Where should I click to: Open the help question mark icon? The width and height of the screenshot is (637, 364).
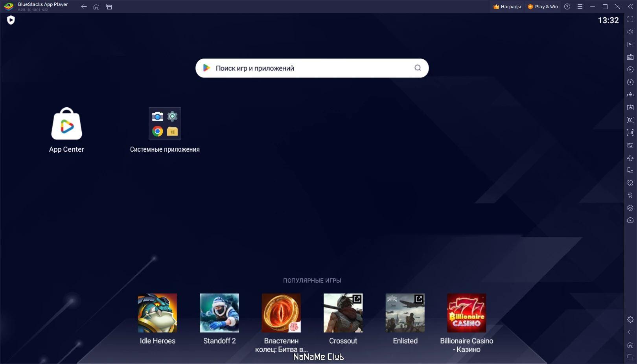point(567,7)
